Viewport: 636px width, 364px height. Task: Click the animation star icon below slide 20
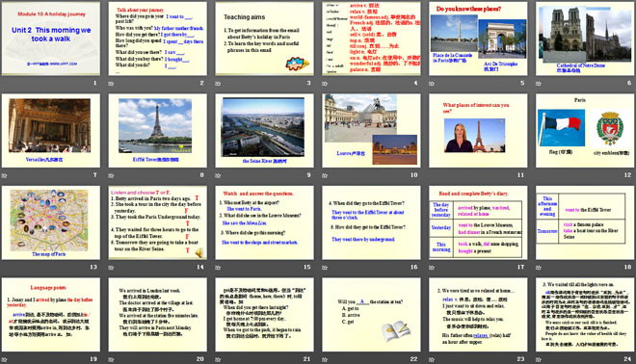pos(111,359)
